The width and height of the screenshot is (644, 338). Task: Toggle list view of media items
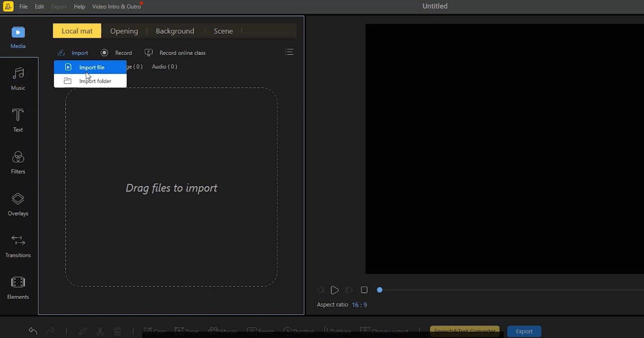289,52
